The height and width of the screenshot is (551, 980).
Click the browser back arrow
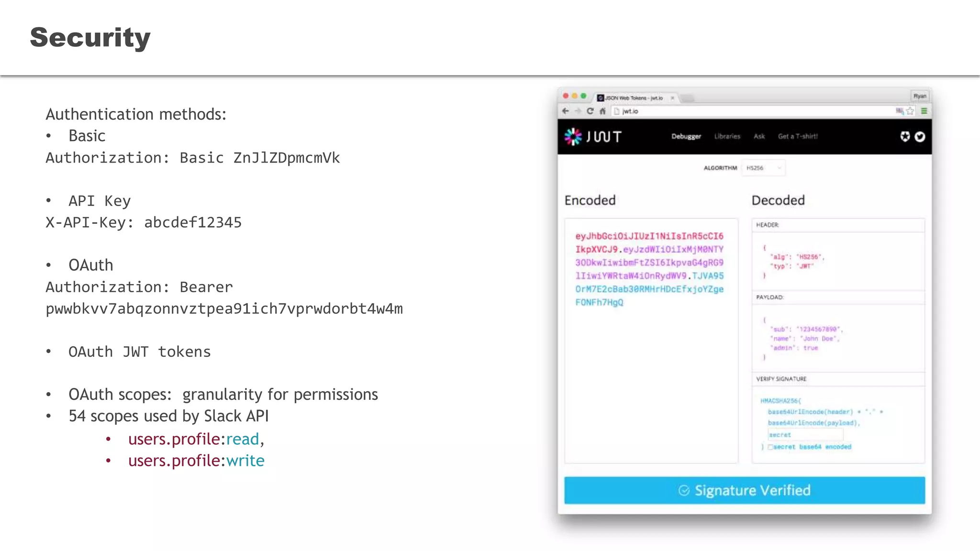tap(566, 111)
